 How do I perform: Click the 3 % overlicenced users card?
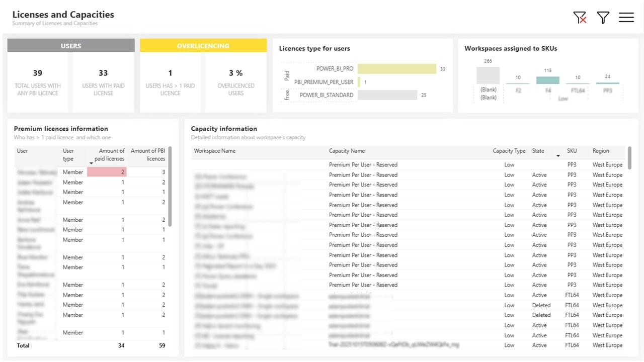[236, 73]
